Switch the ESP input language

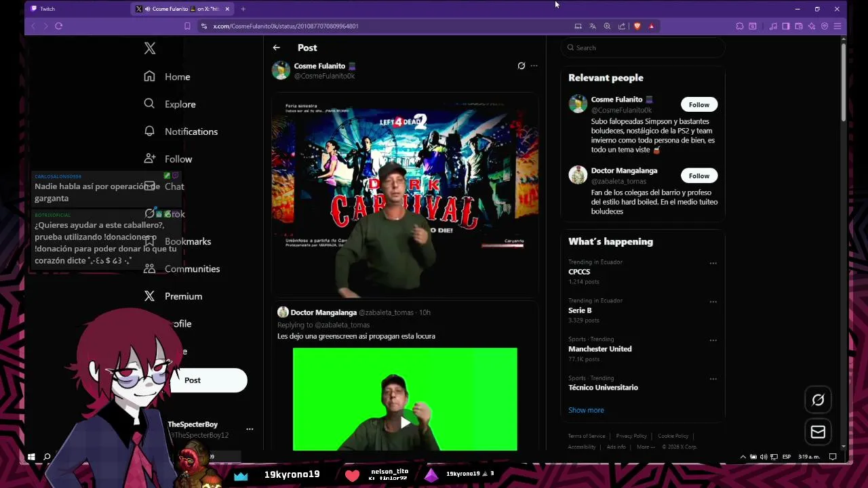click(x=787, y=457)
